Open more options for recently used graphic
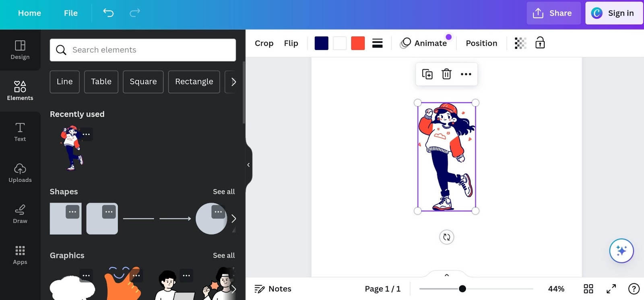This screenshot has height=300, width=644. click(x=86, y=134)
